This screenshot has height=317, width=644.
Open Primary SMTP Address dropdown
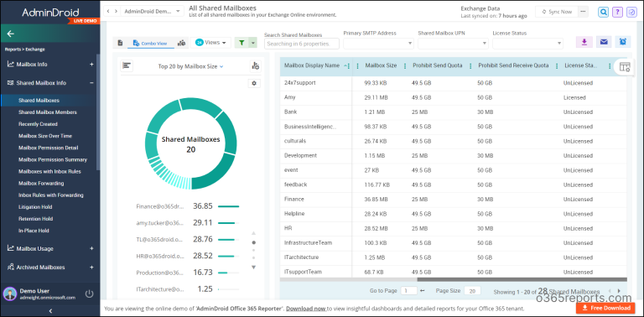click(x=379, y=43)
